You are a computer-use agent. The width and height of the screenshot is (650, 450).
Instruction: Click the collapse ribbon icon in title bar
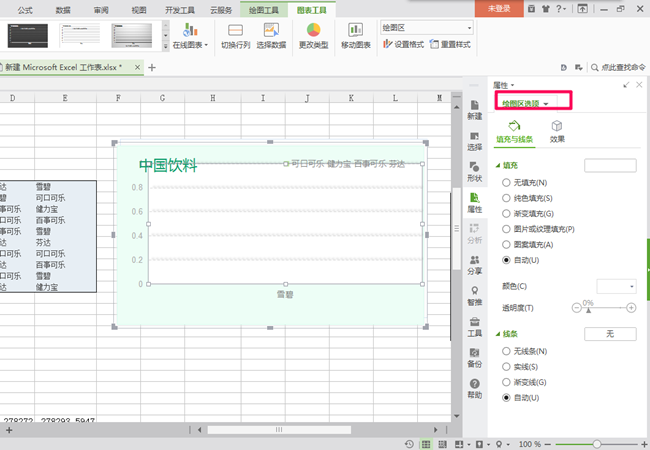(582, 9)
